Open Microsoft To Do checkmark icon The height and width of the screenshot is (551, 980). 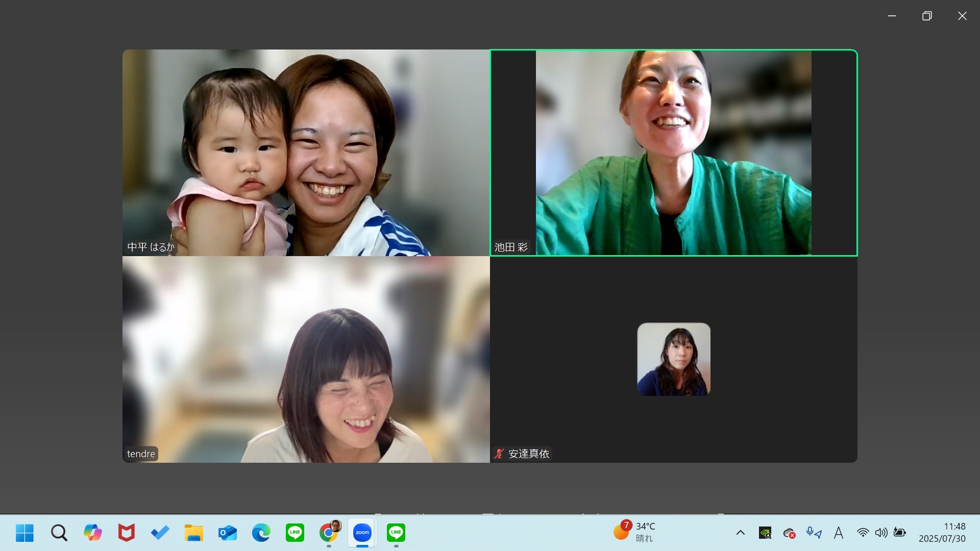[x=160, y=533]
